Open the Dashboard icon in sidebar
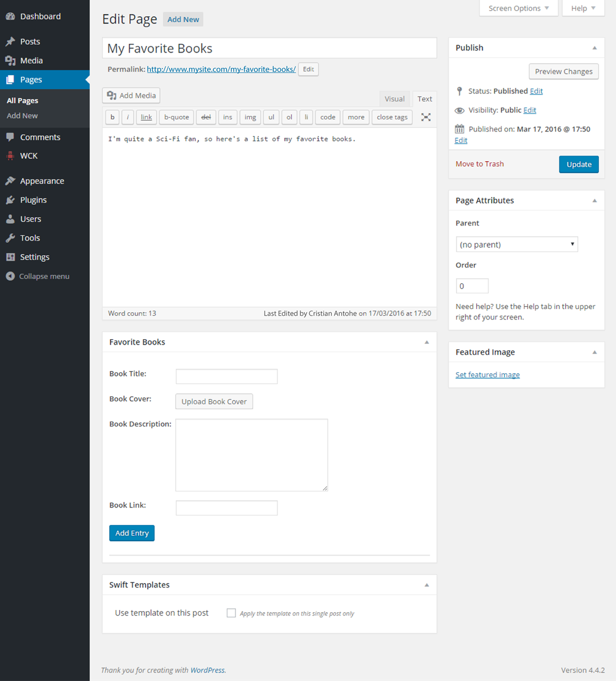Image resolution: width=616 pixels, height=681 pixels. pos(10,16)
